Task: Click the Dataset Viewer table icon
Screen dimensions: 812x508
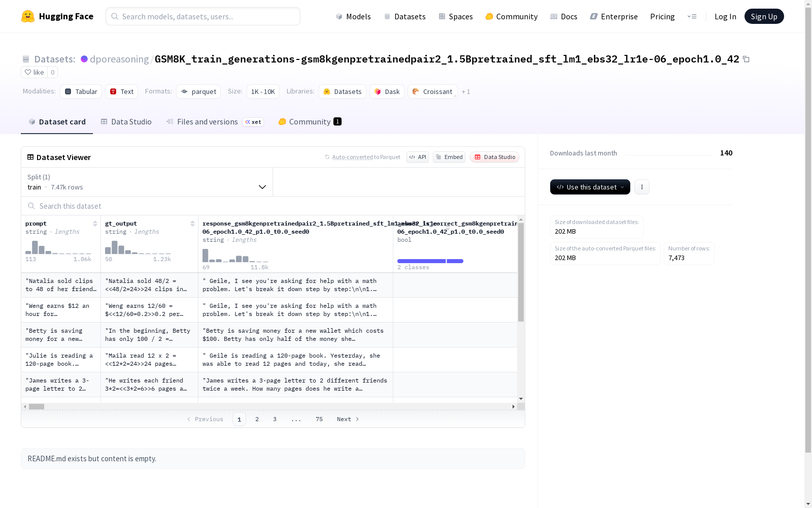Action: click(x=30, y=157)
